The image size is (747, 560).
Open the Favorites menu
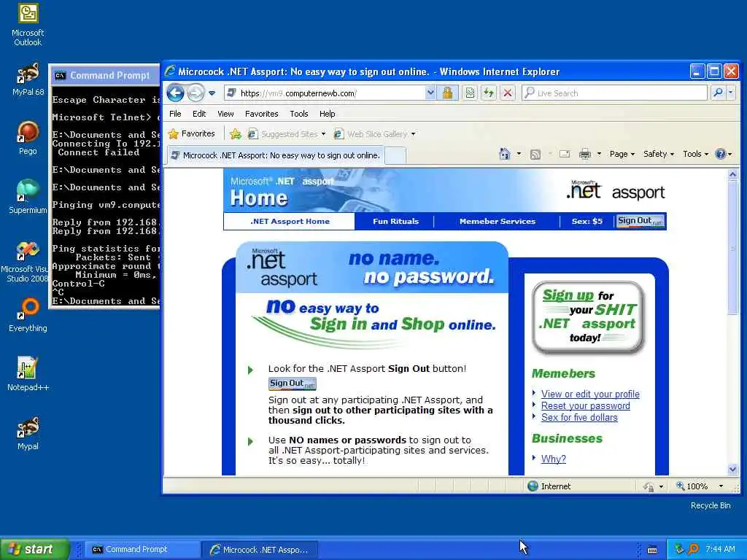pos(262,114)
